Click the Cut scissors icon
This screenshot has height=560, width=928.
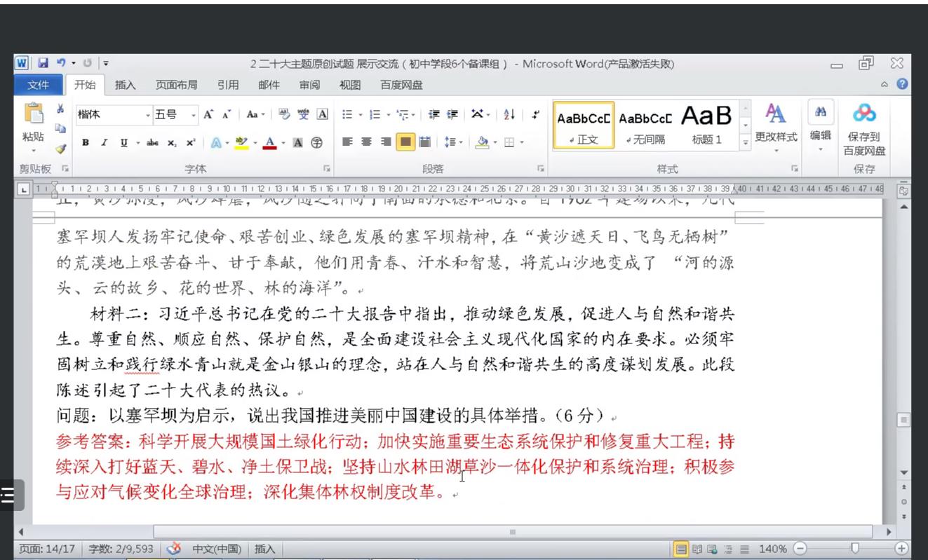(60, 109)
